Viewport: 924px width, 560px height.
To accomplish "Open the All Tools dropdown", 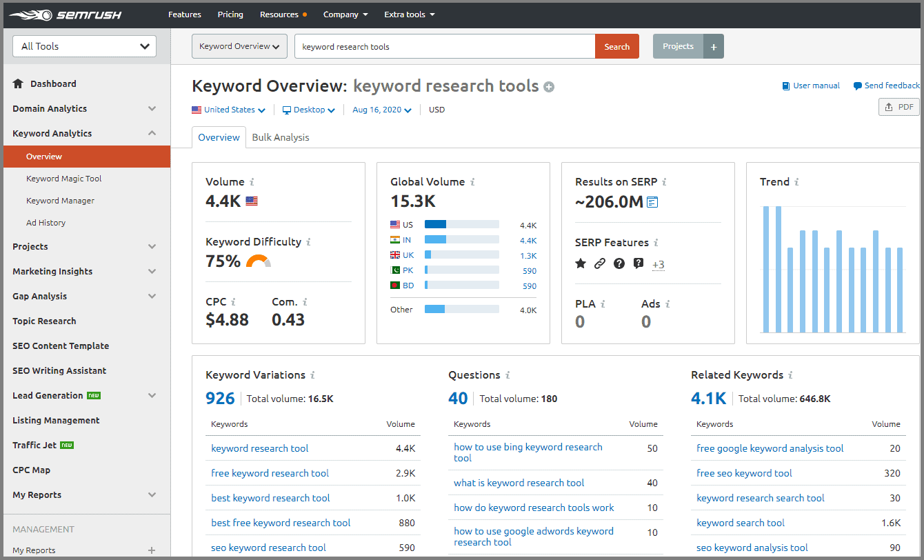I will point(85,46).
